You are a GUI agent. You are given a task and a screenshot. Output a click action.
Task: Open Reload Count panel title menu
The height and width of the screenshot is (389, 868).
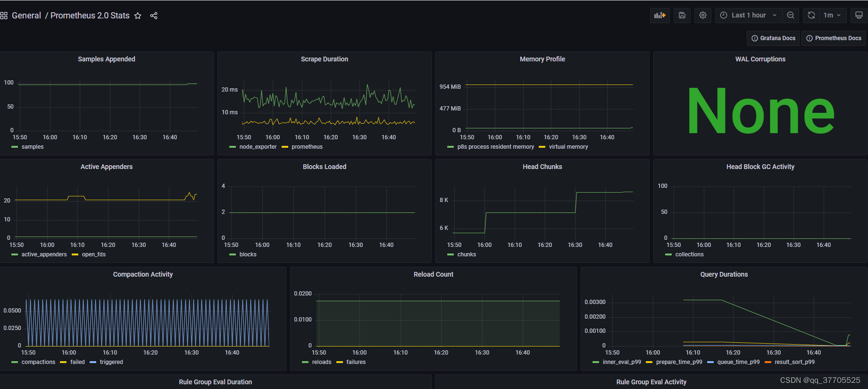pyautogui.click(x=434, y=274)
